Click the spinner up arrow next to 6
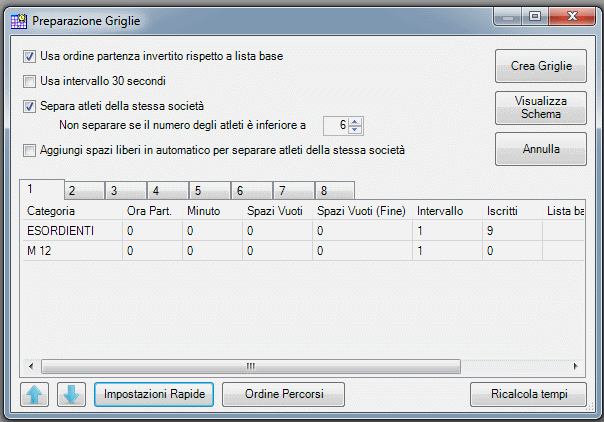This screenshot has width=604, height=422. [355, 122]
